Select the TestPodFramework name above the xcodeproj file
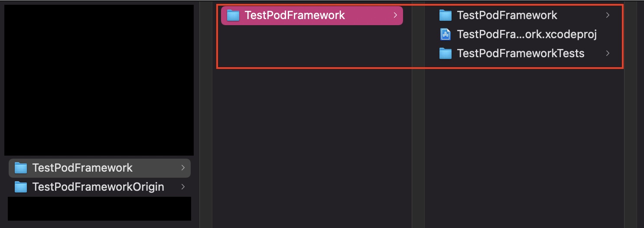 [x=507, y=15]
